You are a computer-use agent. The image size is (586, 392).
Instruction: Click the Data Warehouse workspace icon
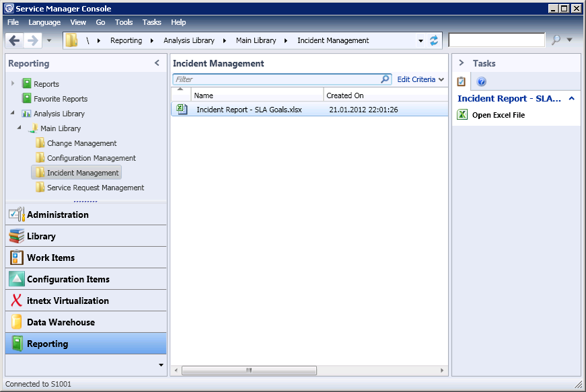(x=16, y=322)
